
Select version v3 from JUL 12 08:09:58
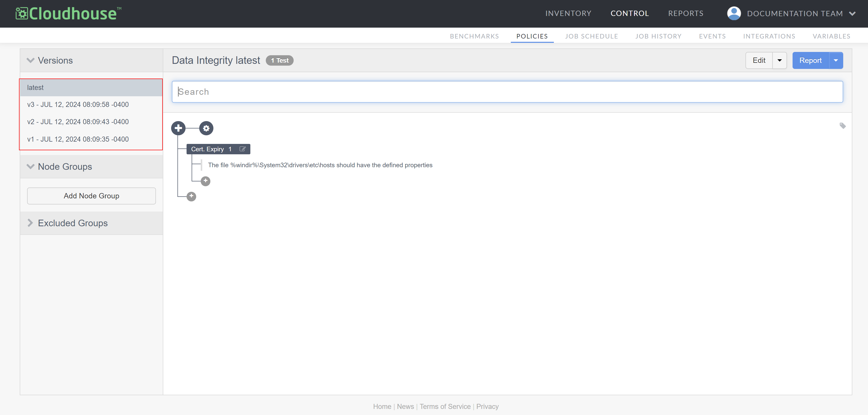[91, 104]
